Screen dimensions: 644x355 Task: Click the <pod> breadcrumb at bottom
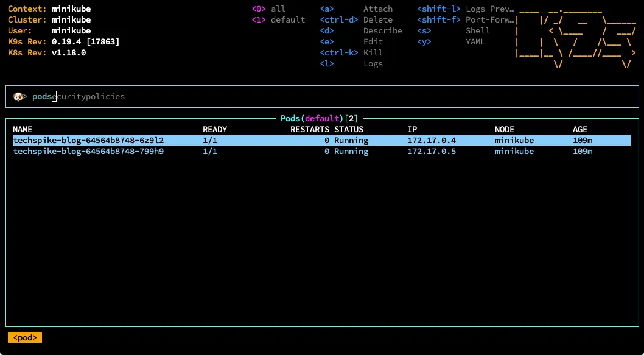tap(25, 338)
